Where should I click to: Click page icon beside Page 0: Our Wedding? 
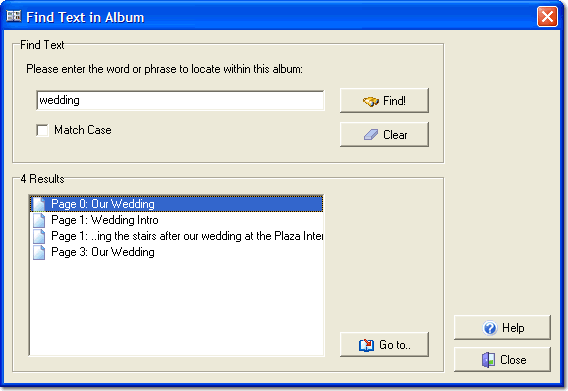(x=39, y=204)
